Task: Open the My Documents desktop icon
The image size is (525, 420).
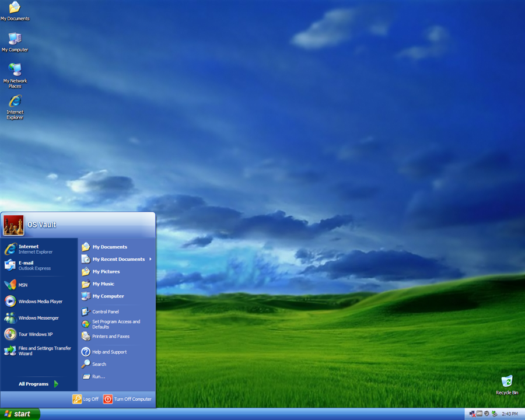Action: click(15, 11)
